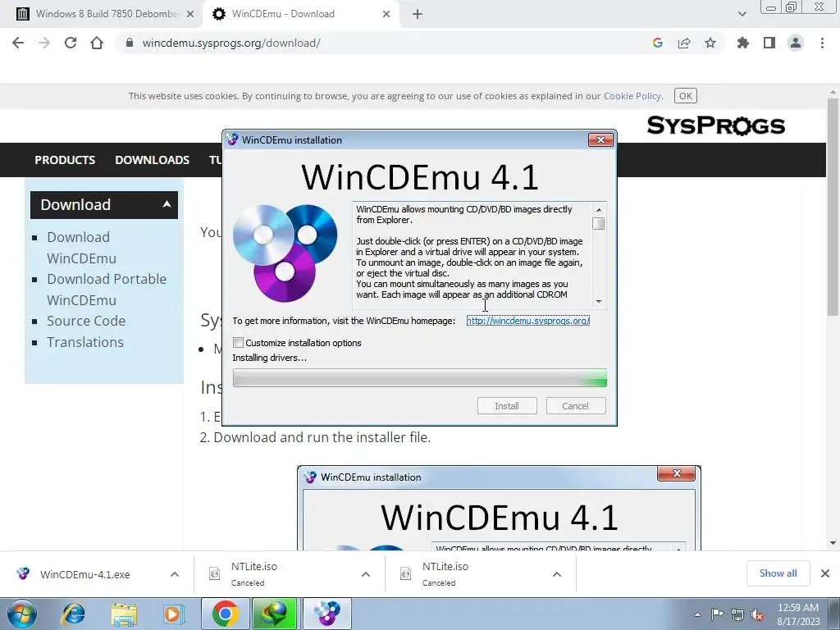Reload the page in Chrome

[x=71, y=43]
